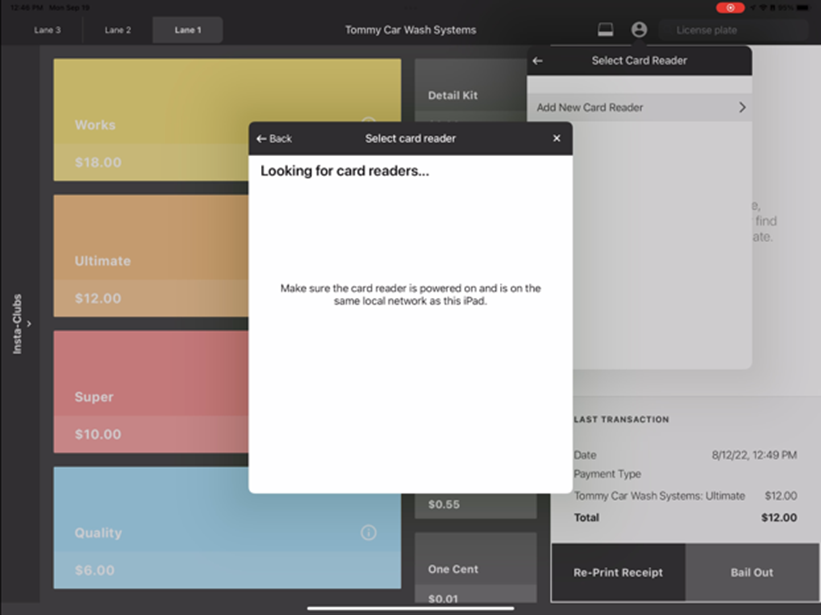
Task: Click the Add New Card Reader chevron
Action: point(742,107)
